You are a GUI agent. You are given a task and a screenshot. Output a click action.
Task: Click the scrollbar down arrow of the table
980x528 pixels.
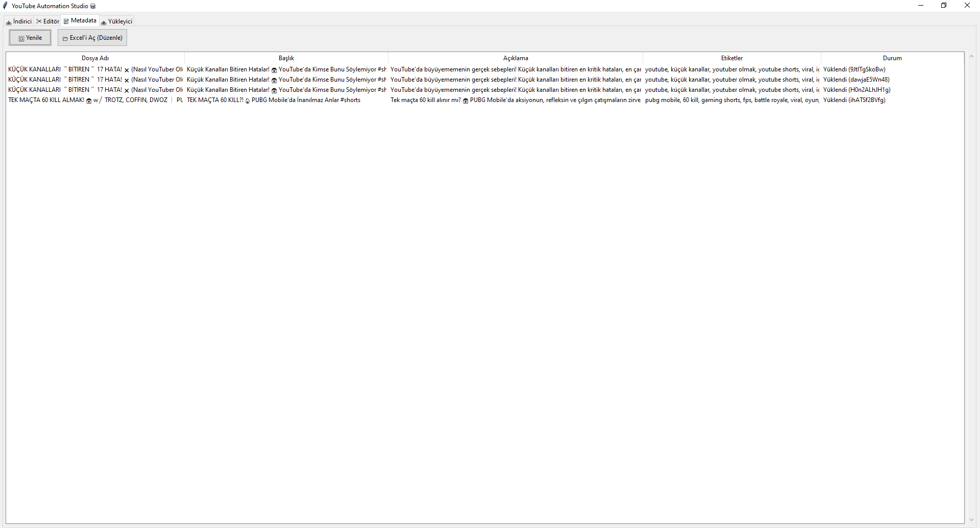pos(971,520)
